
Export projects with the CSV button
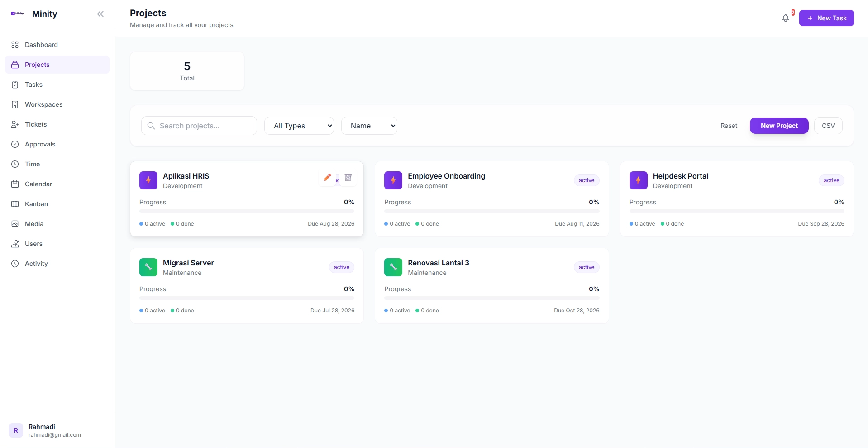tap(828, 126)
